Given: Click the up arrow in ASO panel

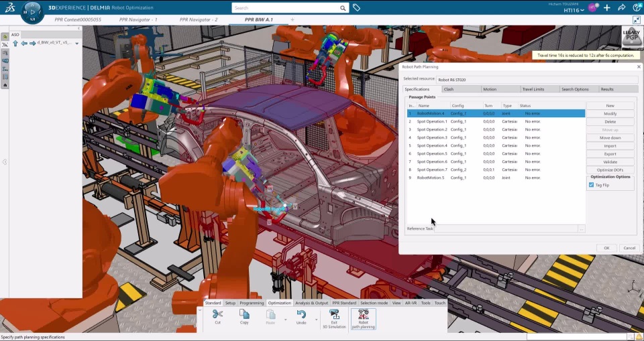Looking at the screenshot, I should coord(15,43).
